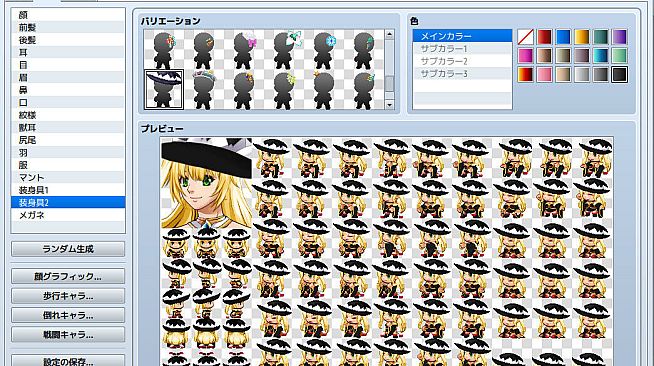Open the 前髪 parts category
The image size is (654, 366).
(68, 28)
